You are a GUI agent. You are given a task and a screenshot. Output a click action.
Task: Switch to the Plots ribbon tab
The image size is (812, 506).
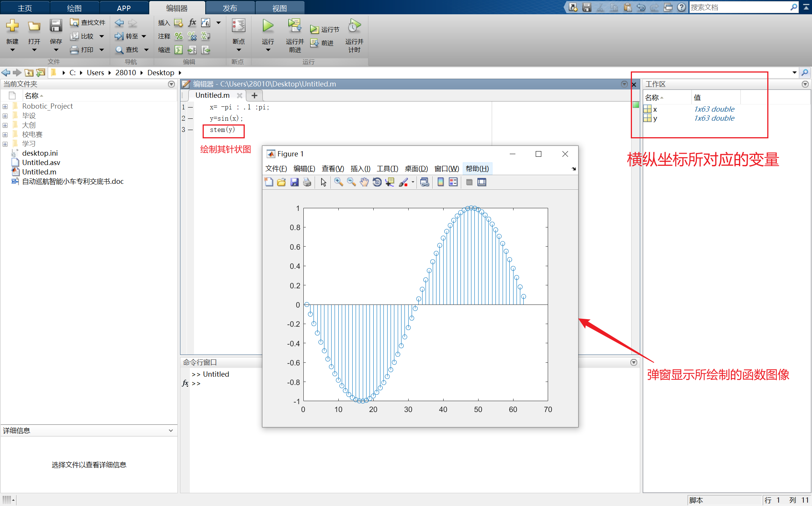[74, 8]
